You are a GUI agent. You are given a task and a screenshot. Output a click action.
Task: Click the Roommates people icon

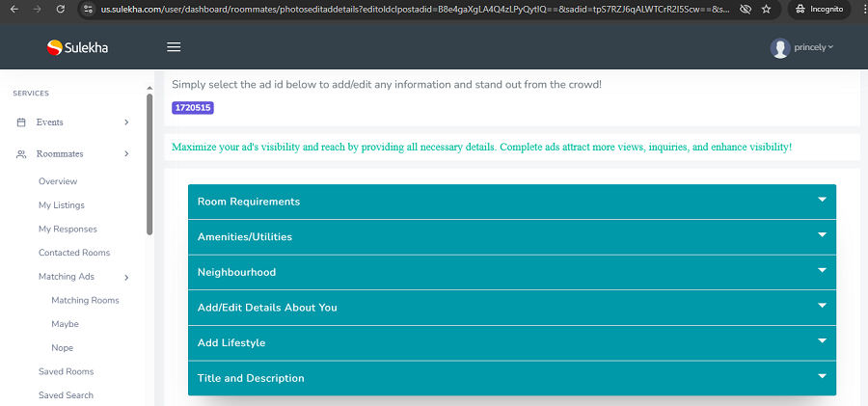21,154
